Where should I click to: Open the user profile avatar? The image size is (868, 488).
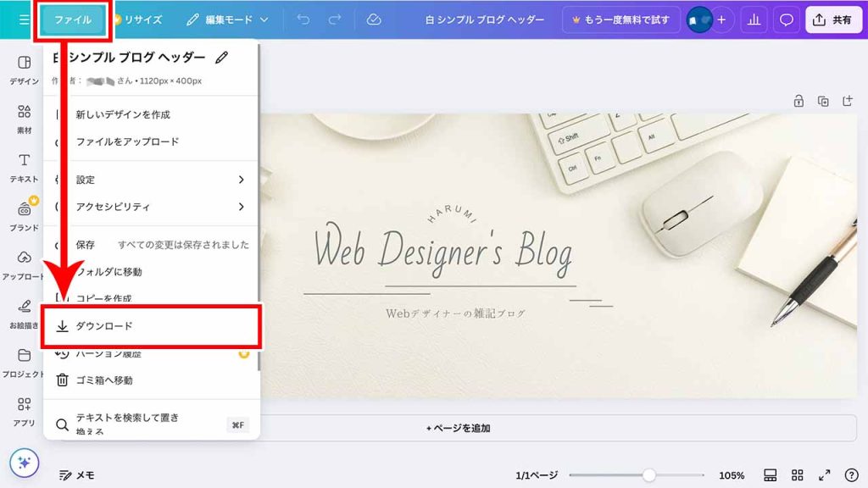699,20
